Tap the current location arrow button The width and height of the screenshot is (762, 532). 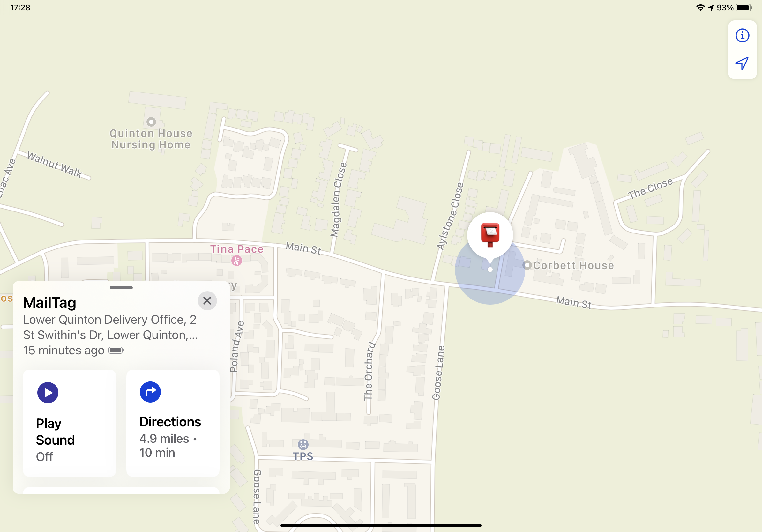[x=742, y=64]
